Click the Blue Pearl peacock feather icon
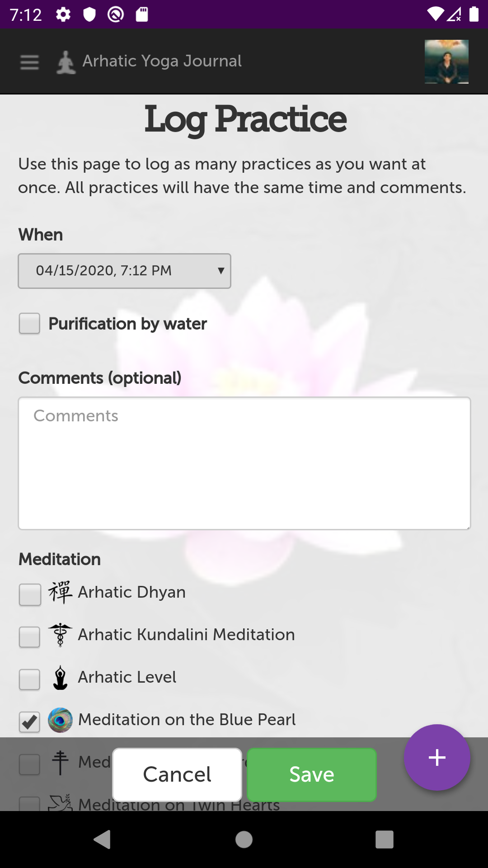 60,720
